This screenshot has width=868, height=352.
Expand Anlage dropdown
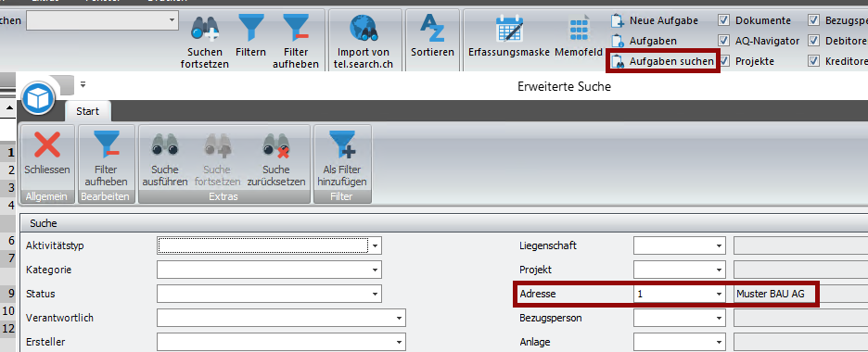pos(719,342)
